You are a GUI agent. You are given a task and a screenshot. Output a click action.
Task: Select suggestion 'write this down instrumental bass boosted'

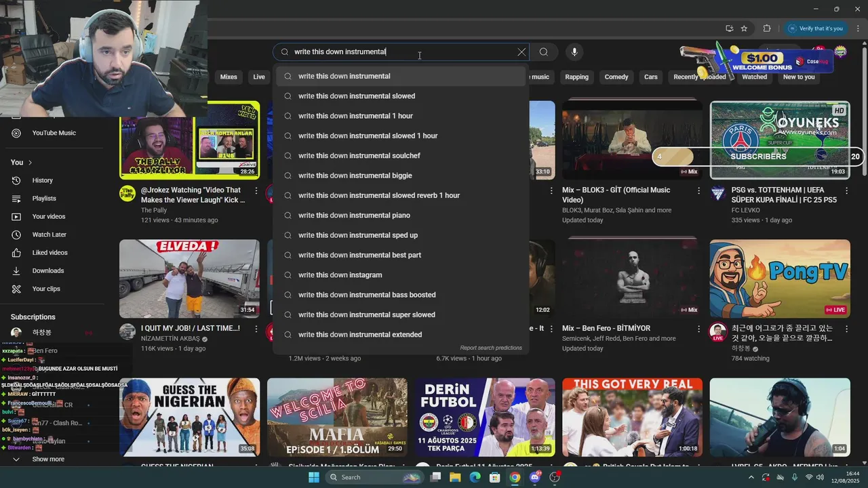point(401,295)
